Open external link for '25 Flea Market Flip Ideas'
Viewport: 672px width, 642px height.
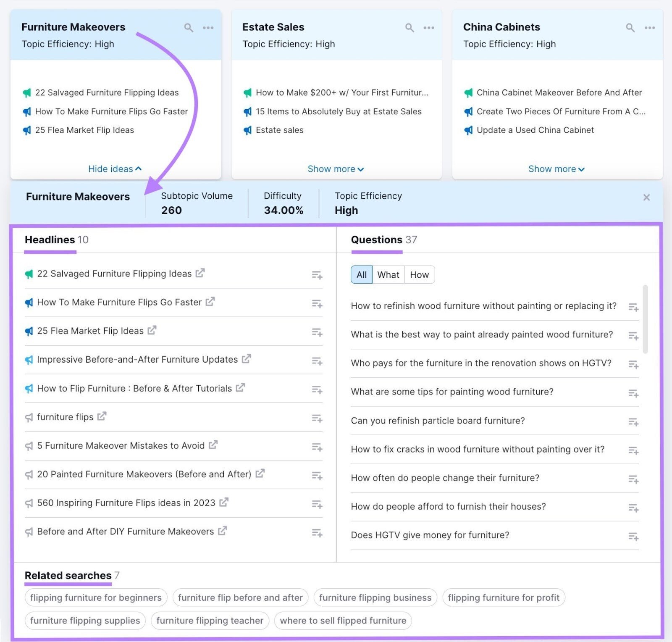click(x=152, y=331)
